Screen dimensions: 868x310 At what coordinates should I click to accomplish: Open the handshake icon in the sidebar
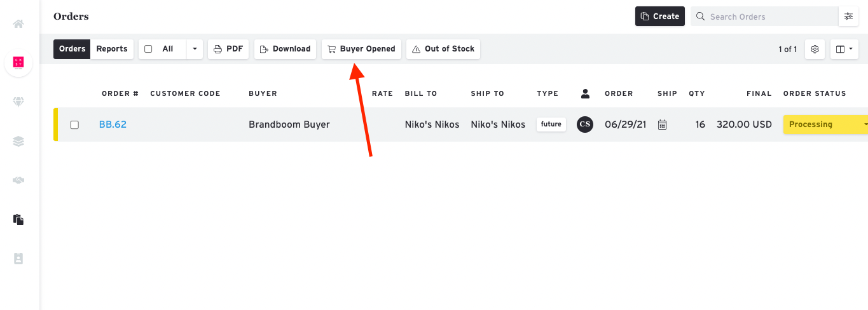coord(18,180)
